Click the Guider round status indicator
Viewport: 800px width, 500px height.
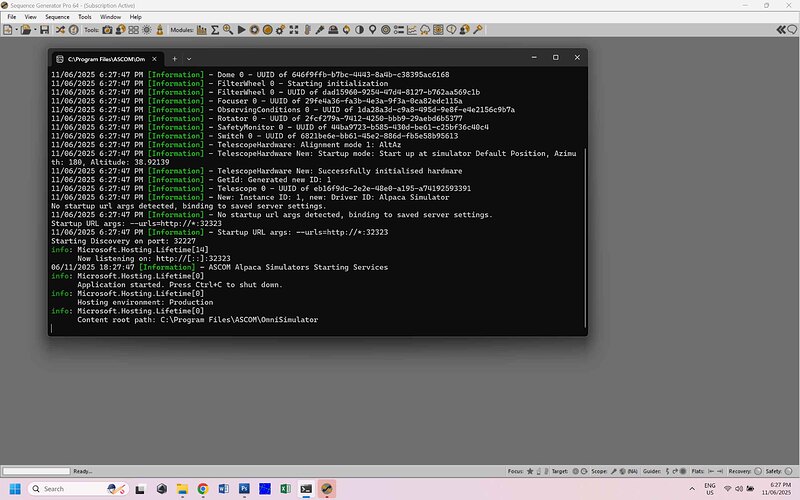point(683,471)
